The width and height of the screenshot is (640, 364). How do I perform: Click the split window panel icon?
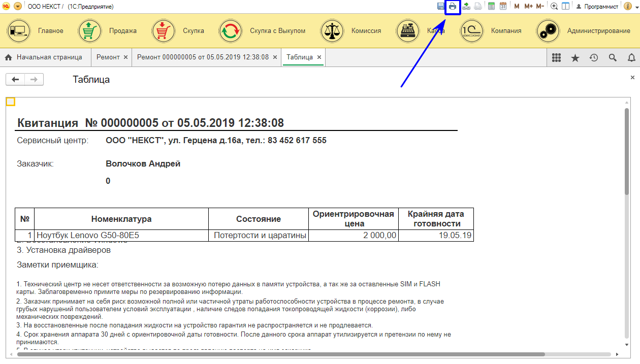pos(565,7)
